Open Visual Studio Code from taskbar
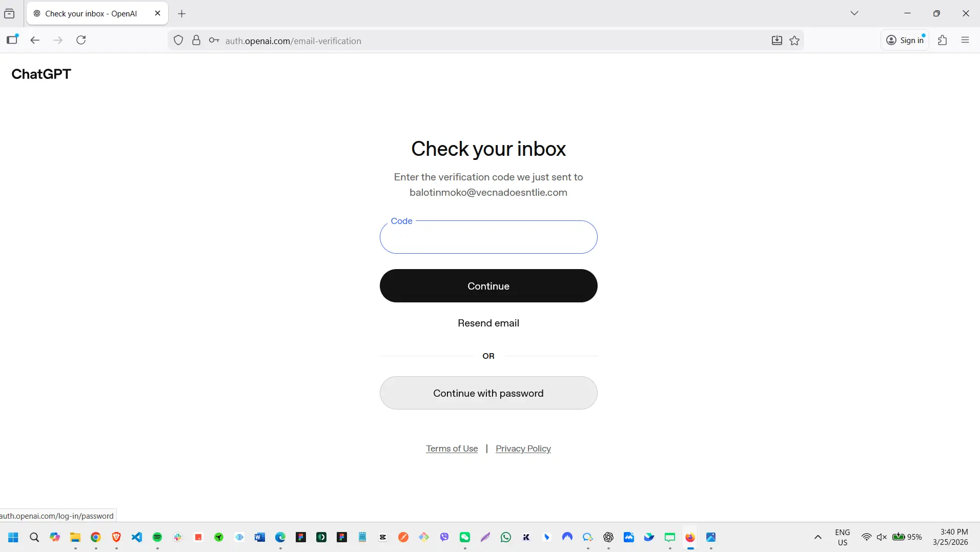 [137, 537]
